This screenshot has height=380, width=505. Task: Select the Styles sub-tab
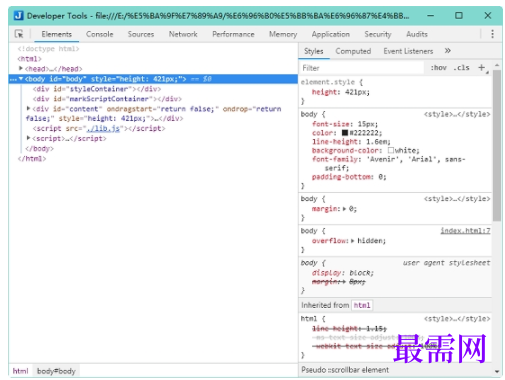point(314,51)
